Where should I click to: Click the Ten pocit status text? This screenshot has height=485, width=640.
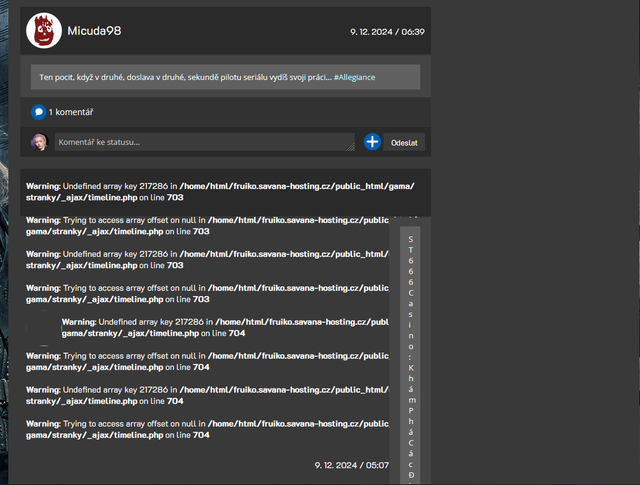point(185,77)
